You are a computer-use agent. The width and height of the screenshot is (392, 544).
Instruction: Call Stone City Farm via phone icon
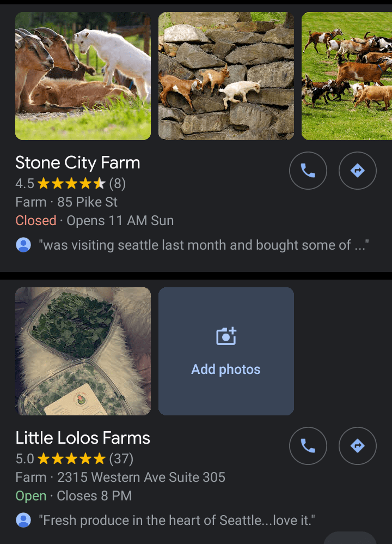308,171
